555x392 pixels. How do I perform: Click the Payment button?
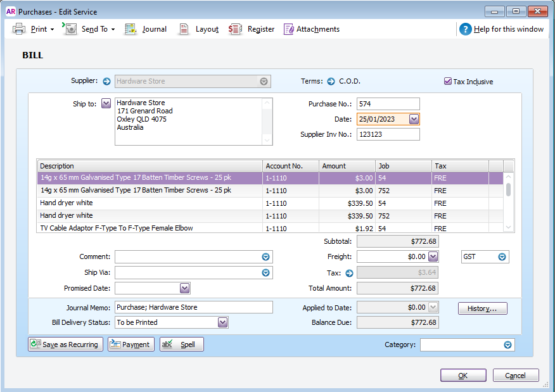131,344
